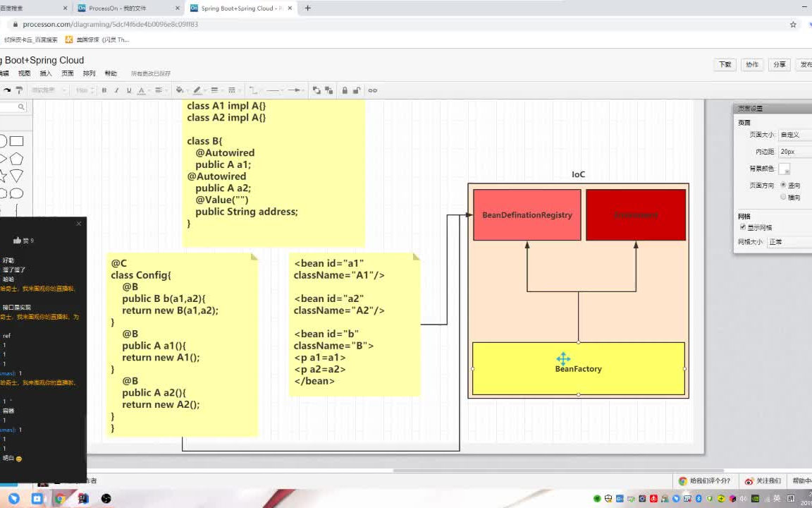Open the 插入 menu
Screen dimensions: 812x508
[x=46, y=73]
